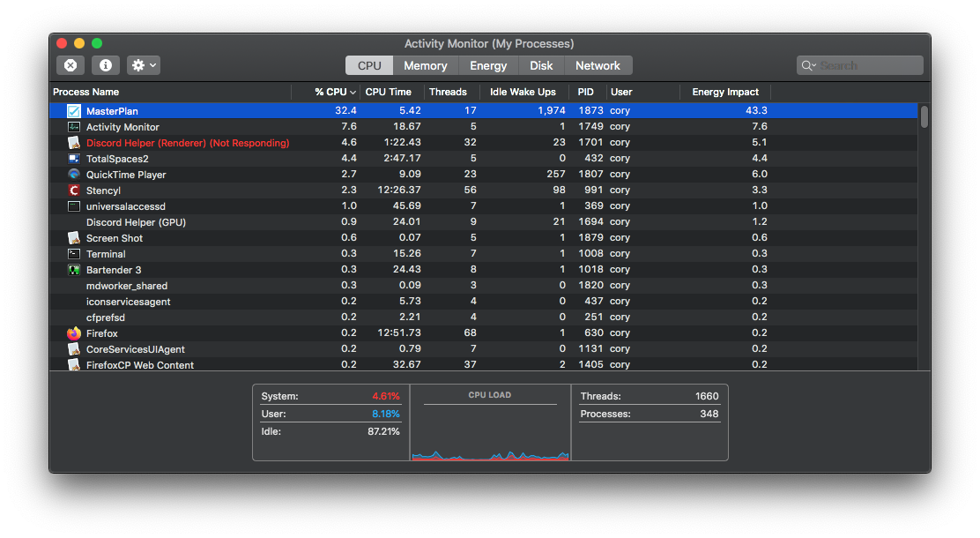Sort by CPU Time column header
This screenshot has width=980, height=538.
(x=388, y=92)
